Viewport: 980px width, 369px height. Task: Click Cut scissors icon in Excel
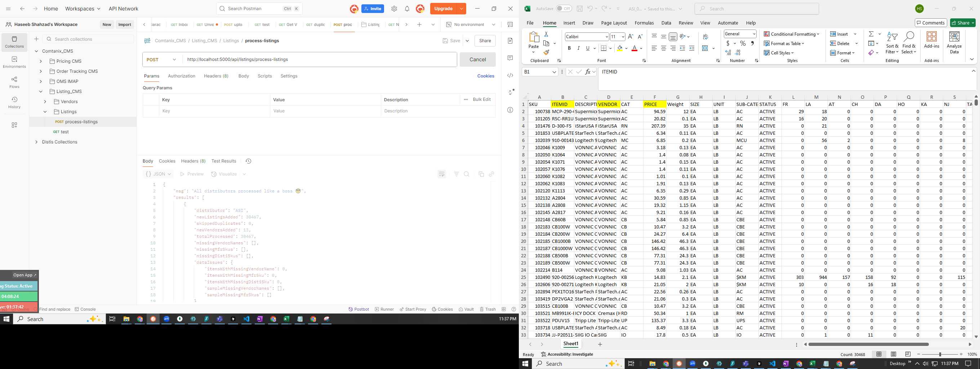coord(546,34)
